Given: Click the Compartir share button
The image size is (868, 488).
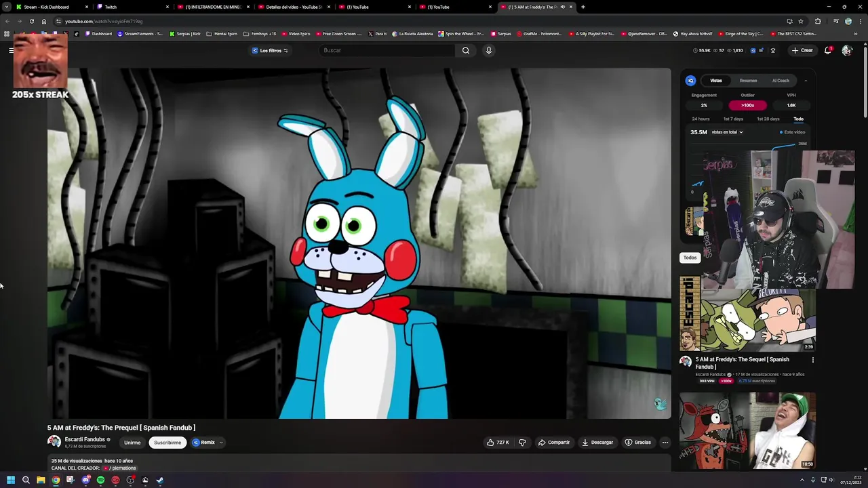Looking at the screenshot, I should coord(554,443).
